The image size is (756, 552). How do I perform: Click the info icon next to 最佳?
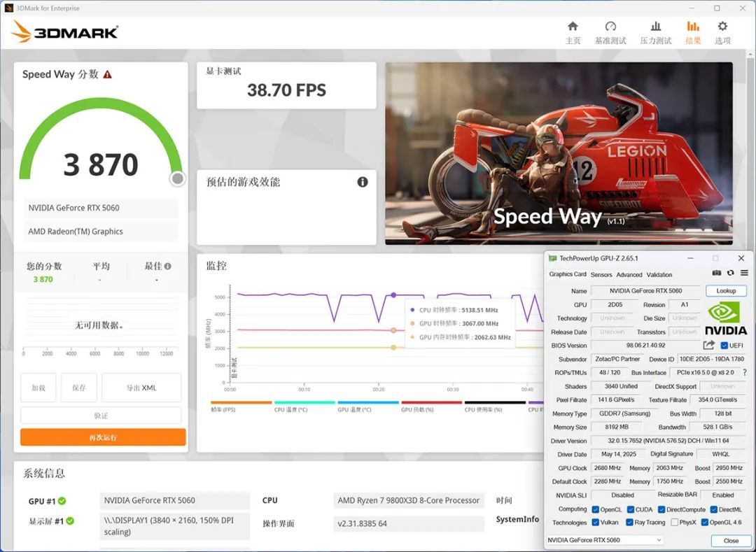point(168,266)
